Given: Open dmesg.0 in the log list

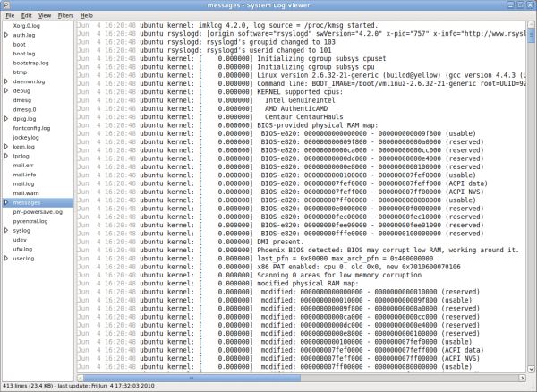Looking at the screenshot, I should (x=24, y=109).
